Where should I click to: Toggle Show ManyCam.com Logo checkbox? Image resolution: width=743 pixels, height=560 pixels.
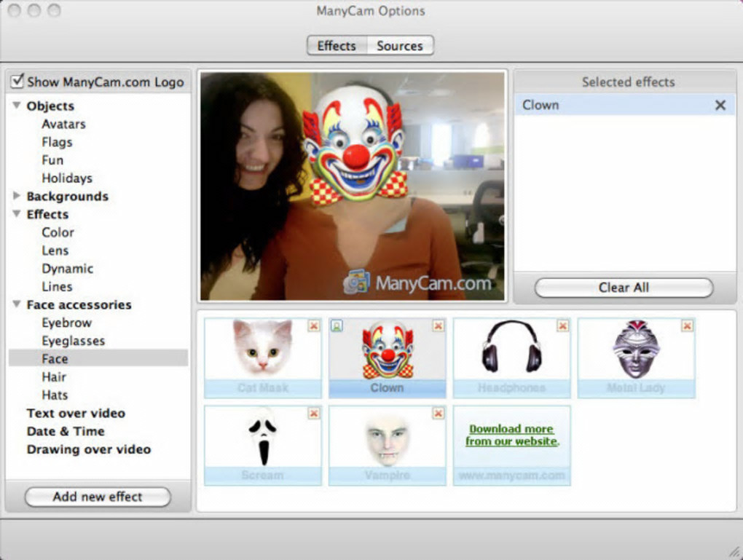click(x=17, y=81)
